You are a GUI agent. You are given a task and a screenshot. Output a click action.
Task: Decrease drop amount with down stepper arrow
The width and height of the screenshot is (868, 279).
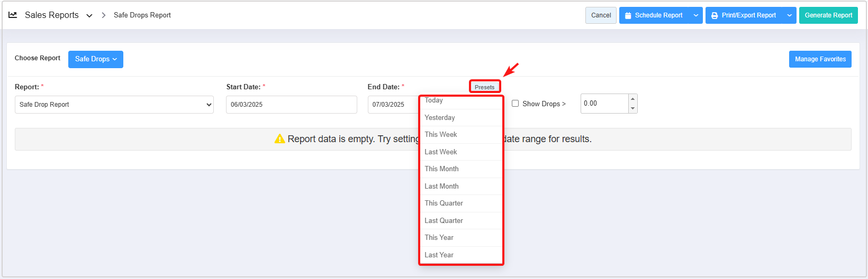[x=632, y=108]
